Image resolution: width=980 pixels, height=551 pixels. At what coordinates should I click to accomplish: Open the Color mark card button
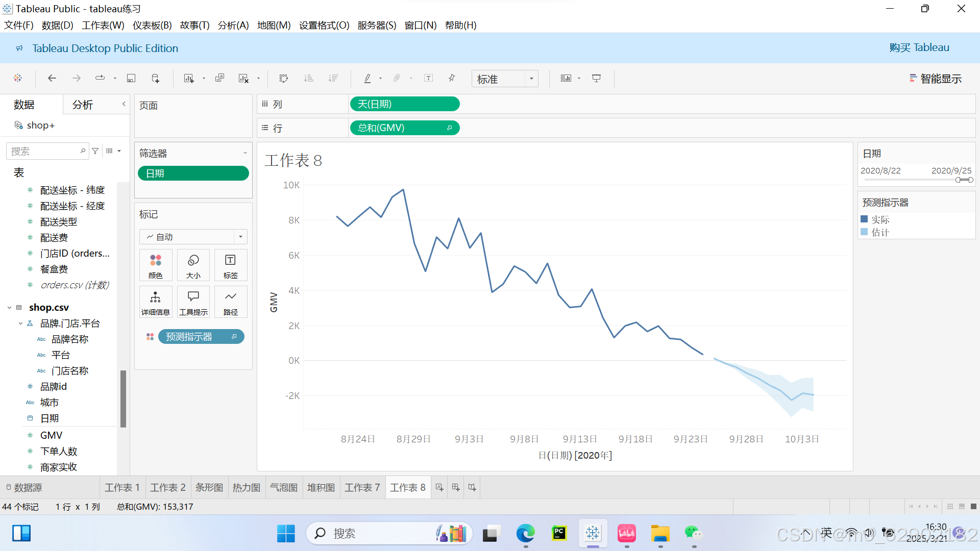click(156, 265)
